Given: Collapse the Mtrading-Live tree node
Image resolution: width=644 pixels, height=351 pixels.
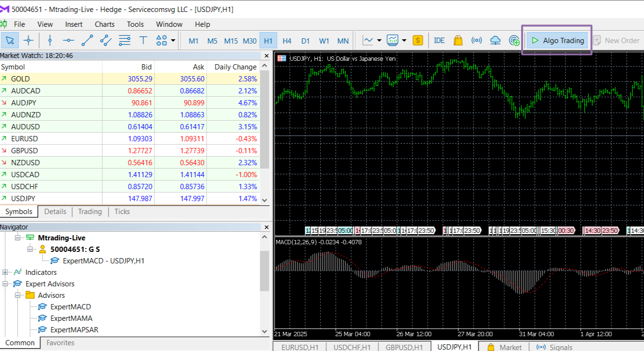Looking at the screenshot, I should click(18, 238).
